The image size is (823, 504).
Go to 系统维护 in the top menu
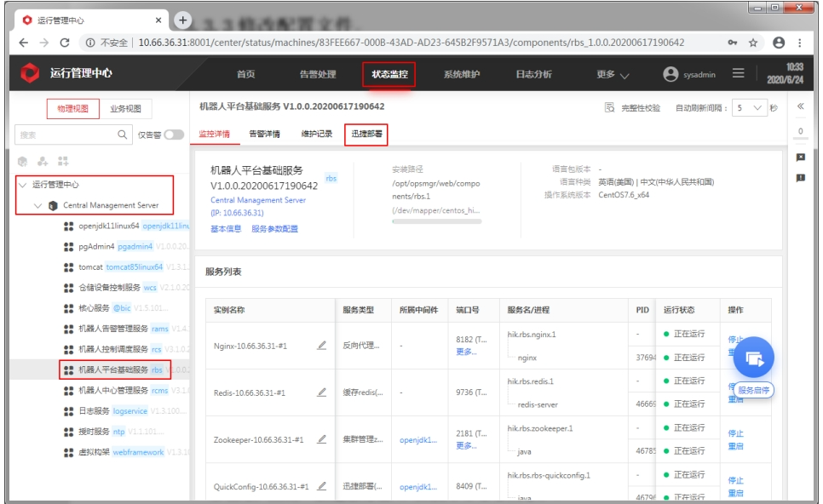[461, 74]
